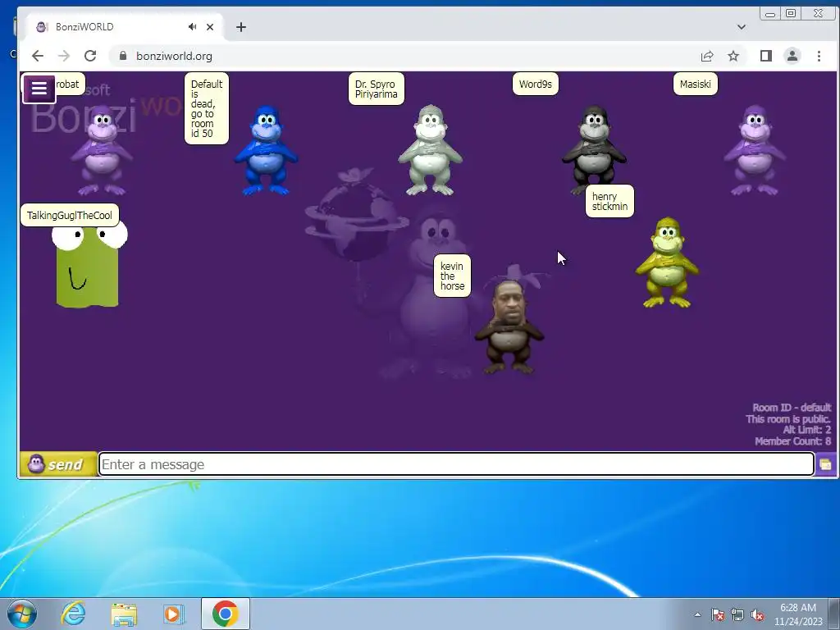This screenshot has width=840, height=630.
Task: Open a new Chrome tab
Action: [241, 27]
